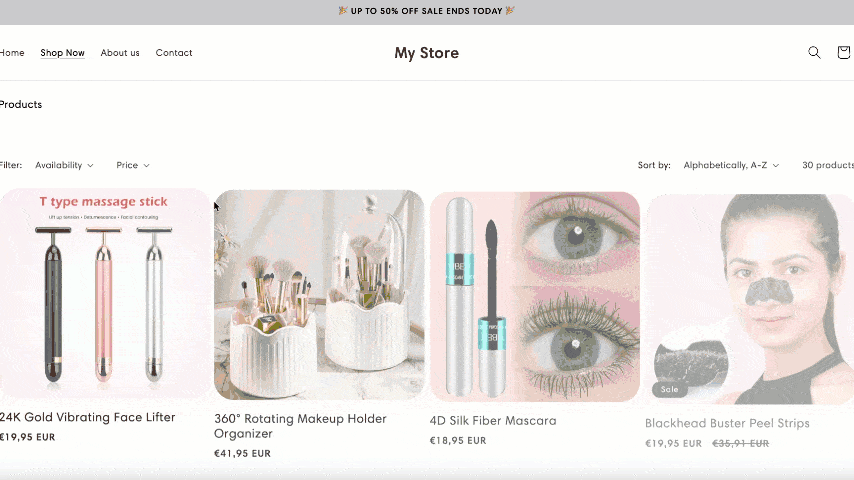Expand the Price filter dropdown
This screenshot has width=854, height=480.
click(133, 165)
